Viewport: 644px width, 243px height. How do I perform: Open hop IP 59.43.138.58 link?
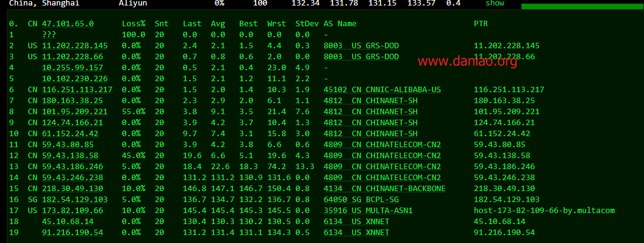(70, 156)
